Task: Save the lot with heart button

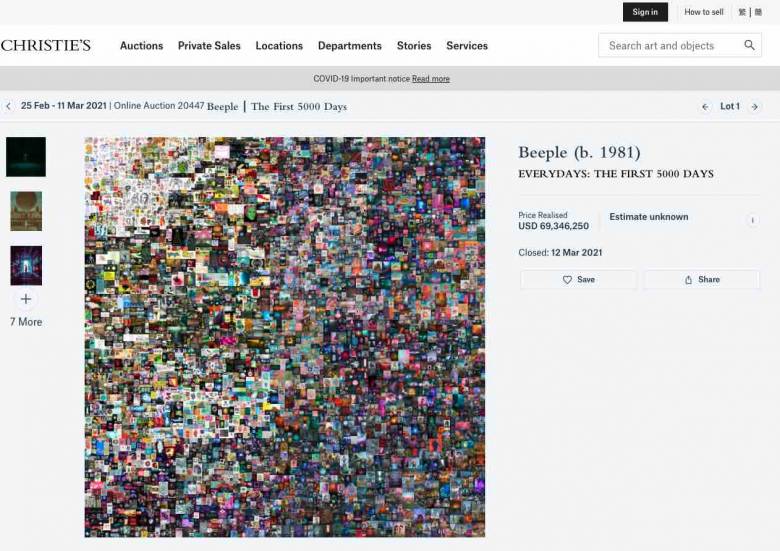Action: [579, 279]
